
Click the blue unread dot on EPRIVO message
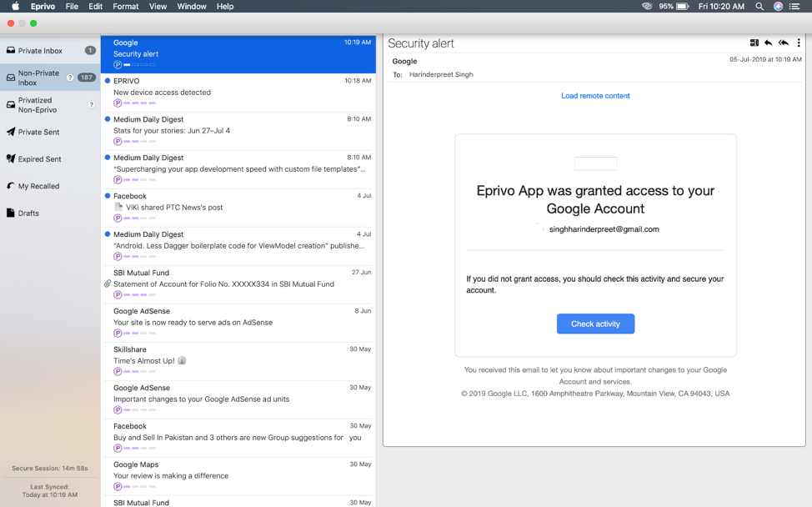pyautogui.click(x=108, y=81)
